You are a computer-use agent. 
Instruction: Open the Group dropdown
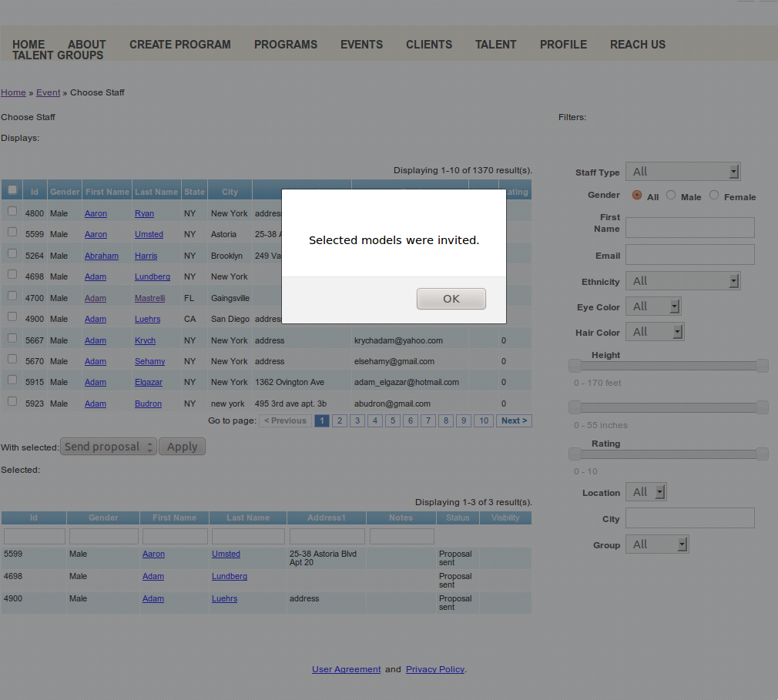(657, 544)
